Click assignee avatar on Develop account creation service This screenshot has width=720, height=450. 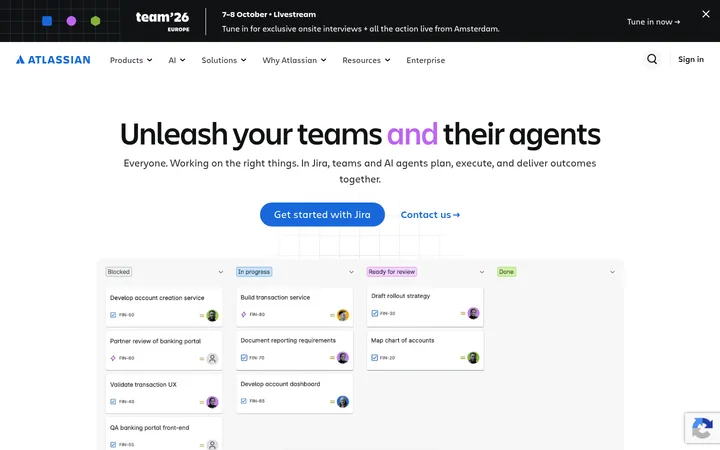212,315
